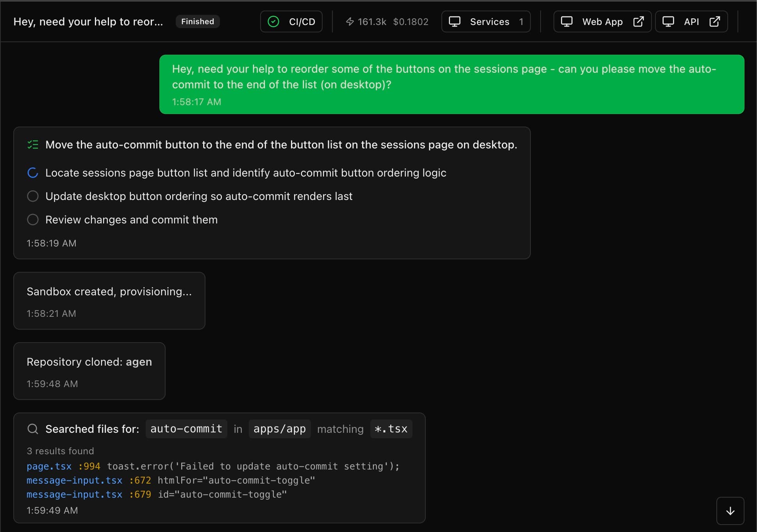Click the lightning bolt token usage icon
This screenshot has height=532, width=757.
[x=350, y=21]
